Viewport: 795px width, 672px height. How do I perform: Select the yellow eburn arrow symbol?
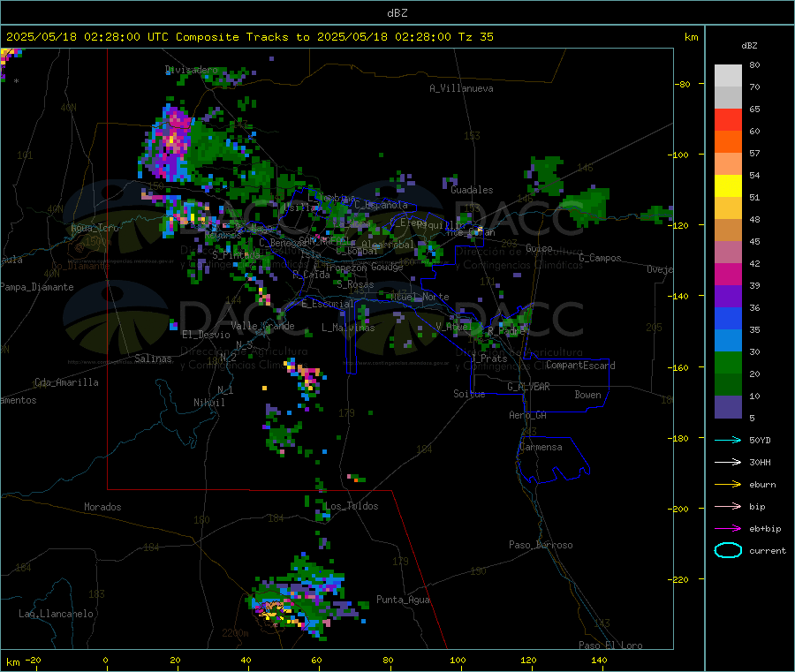(x=728, y=484)
